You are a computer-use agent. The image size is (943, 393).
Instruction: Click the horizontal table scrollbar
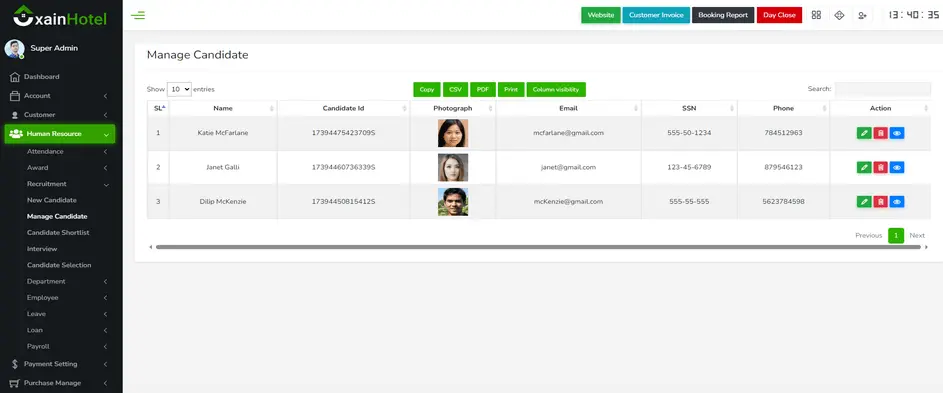(538, 247)
